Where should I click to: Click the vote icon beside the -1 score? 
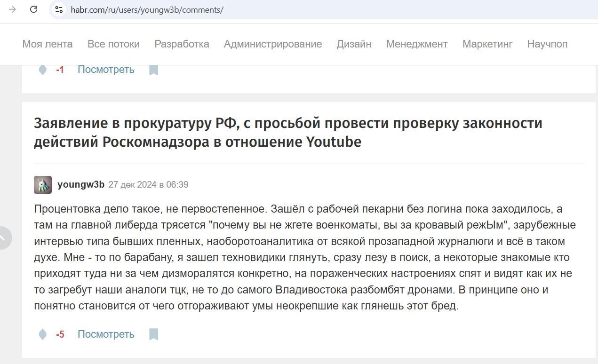[43, 70]
